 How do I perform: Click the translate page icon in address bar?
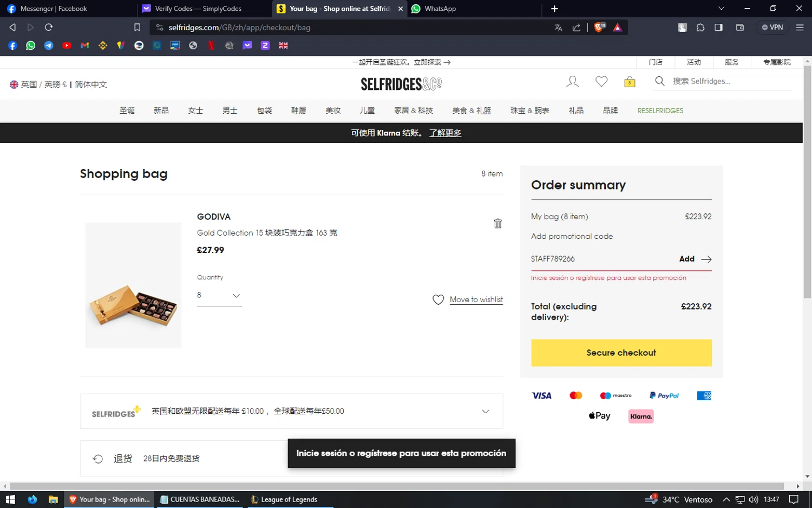click(558, 28)
